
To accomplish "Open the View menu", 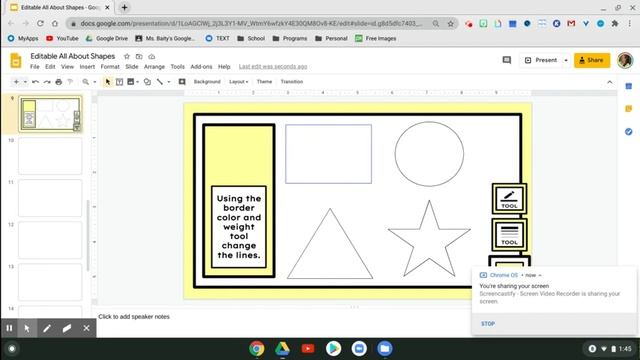I will point(67,67).
